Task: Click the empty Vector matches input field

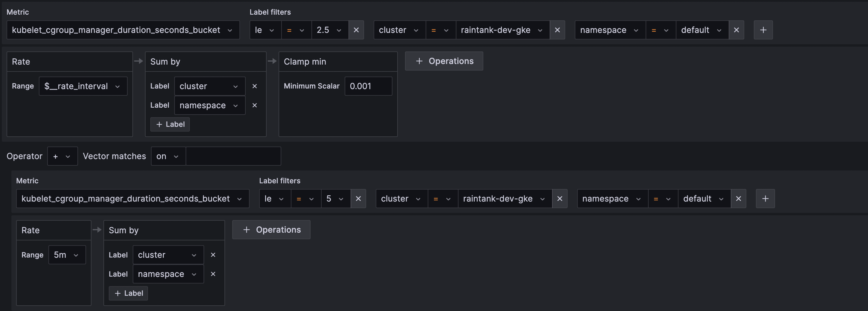Action: coord(233,156)
